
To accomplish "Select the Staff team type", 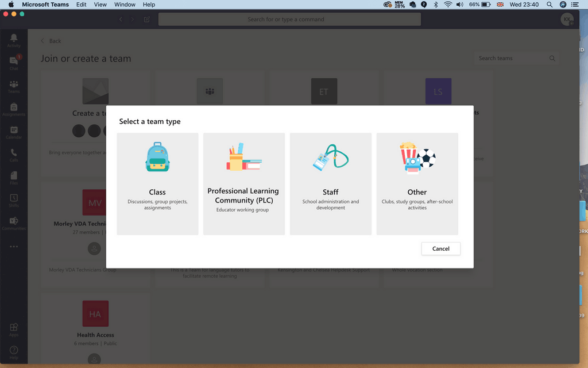I will point(330,184).
